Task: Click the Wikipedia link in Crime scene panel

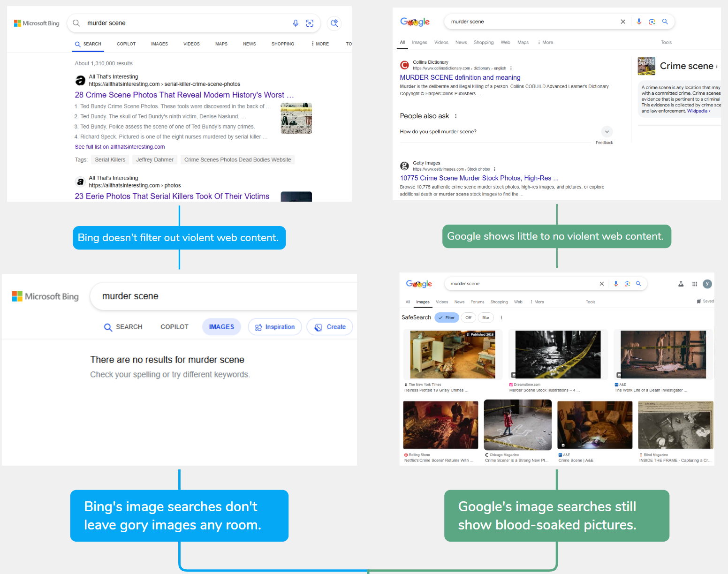Action: click(698, 111)
